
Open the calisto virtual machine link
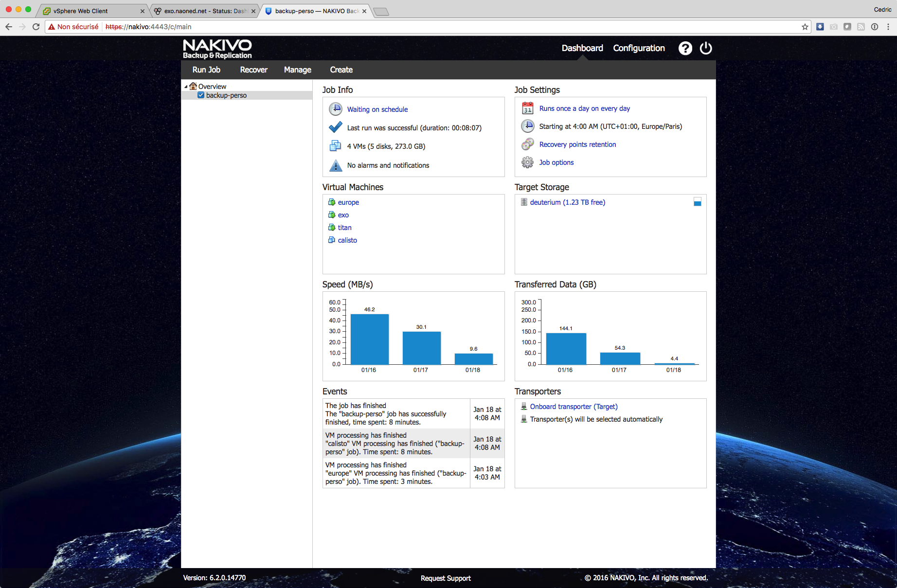click(347, 240)
